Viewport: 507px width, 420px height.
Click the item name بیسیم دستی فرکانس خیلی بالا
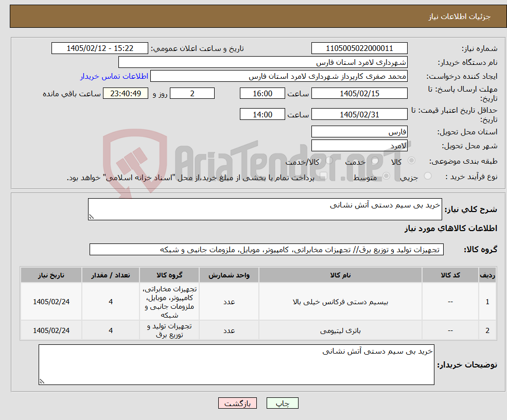click(340, 302)
